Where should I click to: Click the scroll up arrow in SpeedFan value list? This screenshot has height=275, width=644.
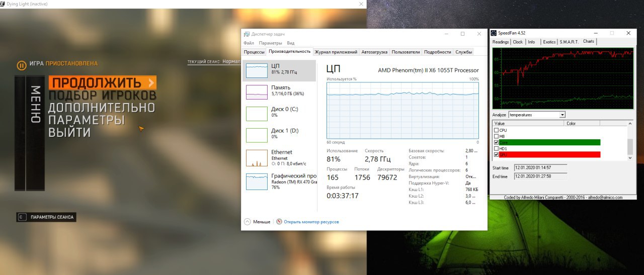point(630,123)
